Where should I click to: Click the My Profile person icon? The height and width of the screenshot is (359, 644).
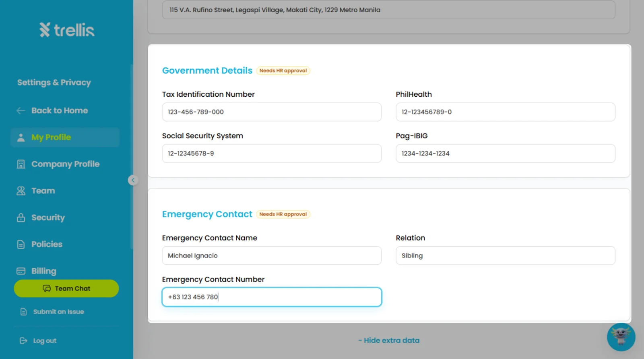[x=21, y=138]
